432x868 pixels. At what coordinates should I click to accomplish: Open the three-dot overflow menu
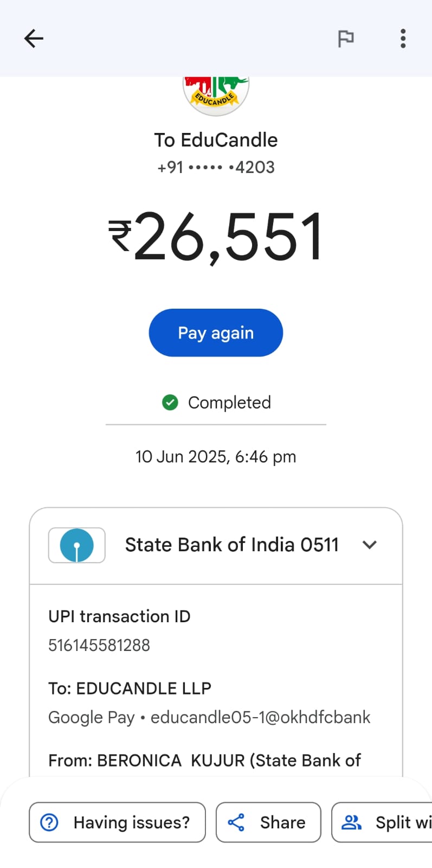coord(403,39)
